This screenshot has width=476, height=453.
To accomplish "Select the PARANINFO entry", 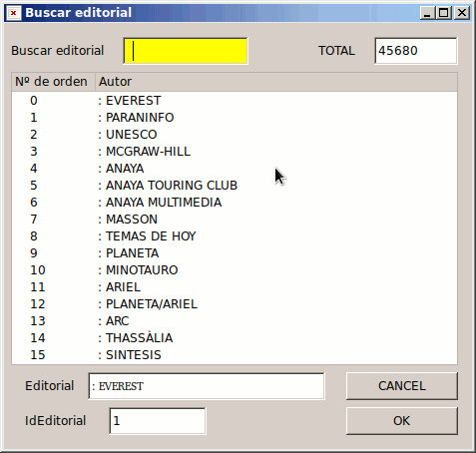I will tap(235, 118).
